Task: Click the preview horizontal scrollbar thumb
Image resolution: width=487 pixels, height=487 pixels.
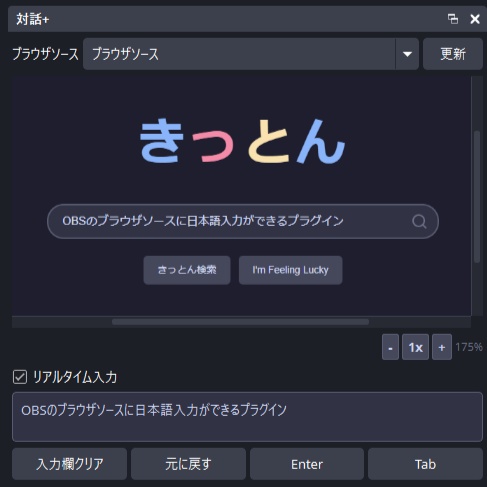Action: pyautogui.click(x=240, y=322)
